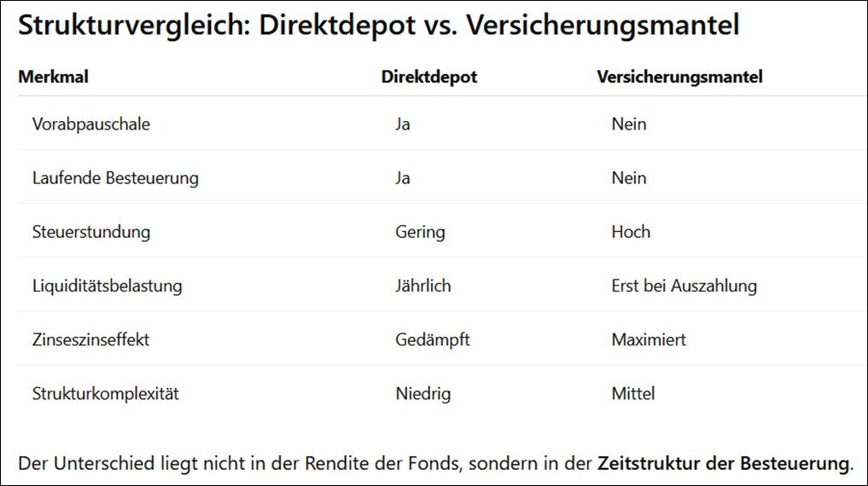Click the 'Steuerstundung' row label
This screenshot has width=868, height=486.
coord(91,232)
